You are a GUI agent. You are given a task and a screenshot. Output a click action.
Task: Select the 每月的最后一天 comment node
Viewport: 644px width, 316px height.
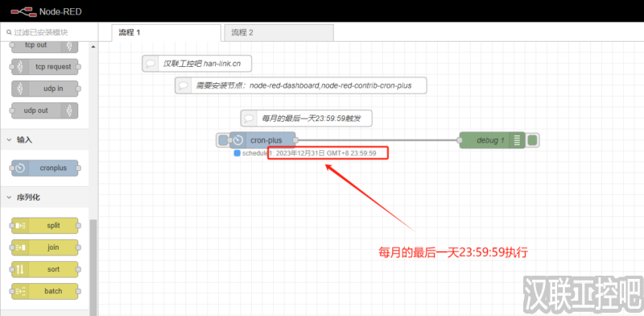pyautogui.click(x=307, y=118)
